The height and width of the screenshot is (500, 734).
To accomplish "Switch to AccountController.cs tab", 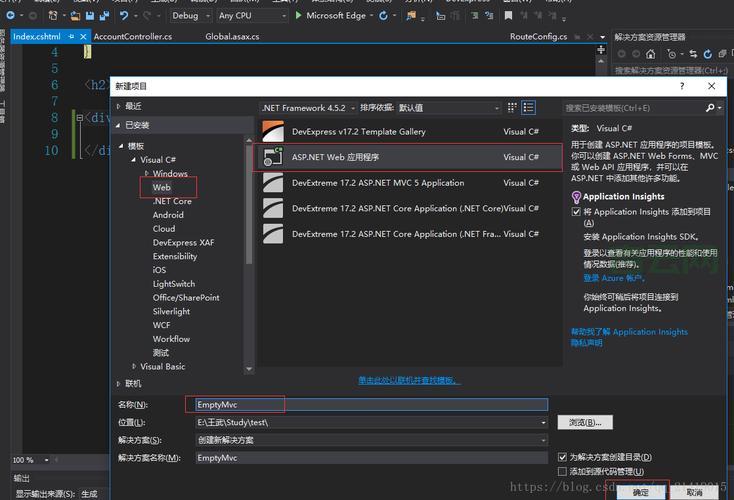I will pyautogui.click(x=133, y=37).
